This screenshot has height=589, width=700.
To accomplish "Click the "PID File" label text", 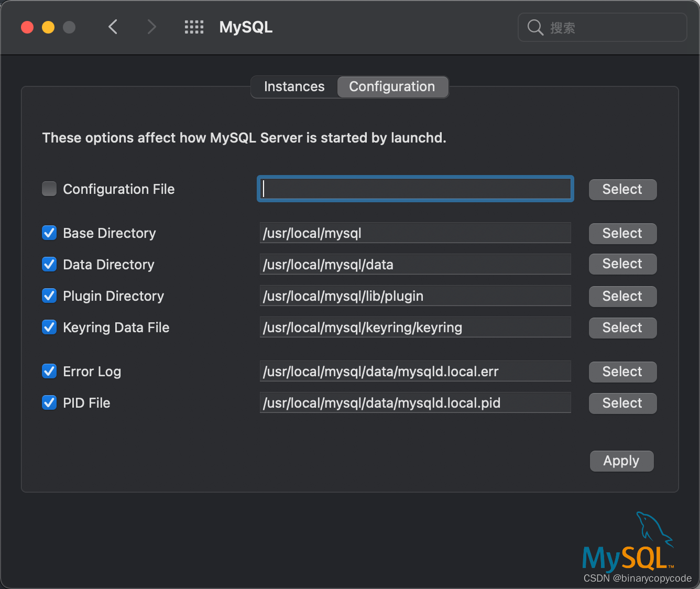I will pyautogui.click(x=86, y=402).
